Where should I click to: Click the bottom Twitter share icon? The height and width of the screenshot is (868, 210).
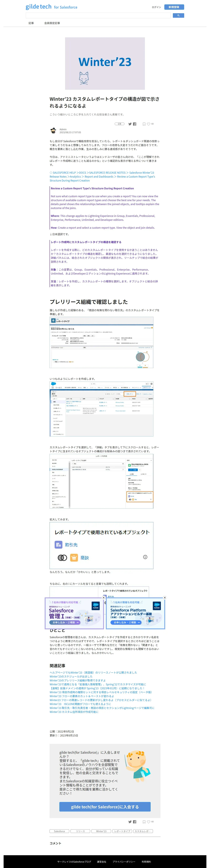(130, 822)
